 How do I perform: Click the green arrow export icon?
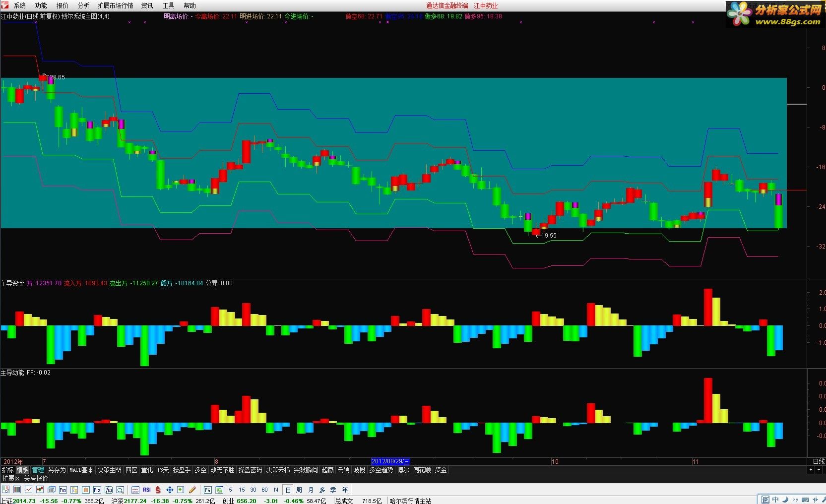click(x=181, y=490)
